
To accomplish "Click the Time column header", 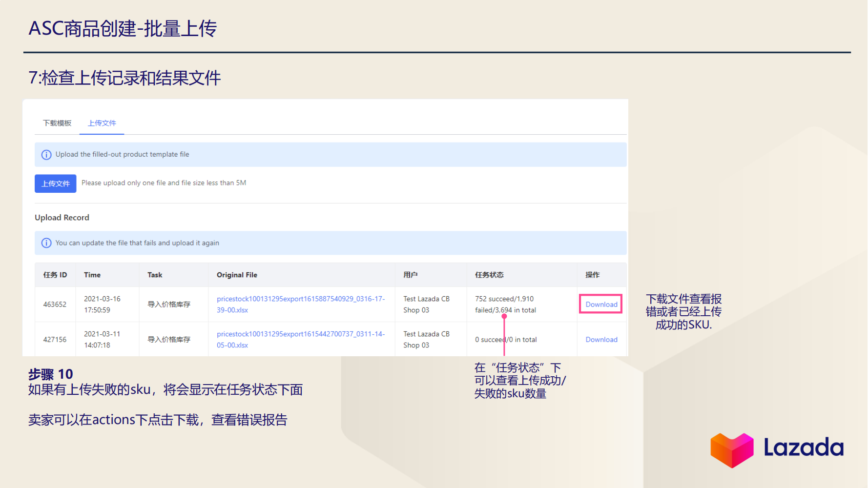I will (x=92, y=275).
